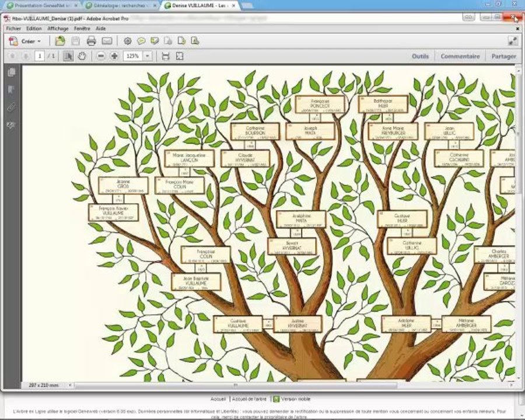Click the Joséphine MATA name box
Screen dimensions: 525x420
tap(301, 219)
